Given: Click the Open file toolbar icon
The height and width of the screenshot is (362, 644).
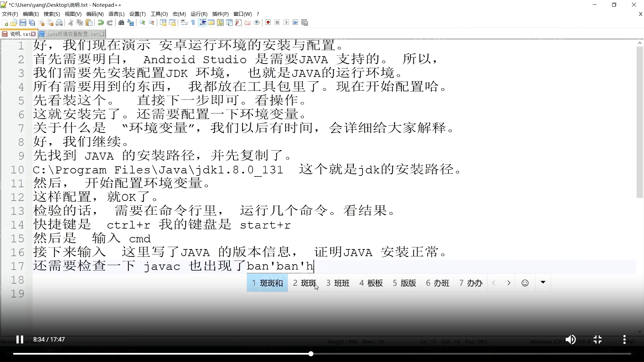Looking at the screenshot, I should click(14, 23).
